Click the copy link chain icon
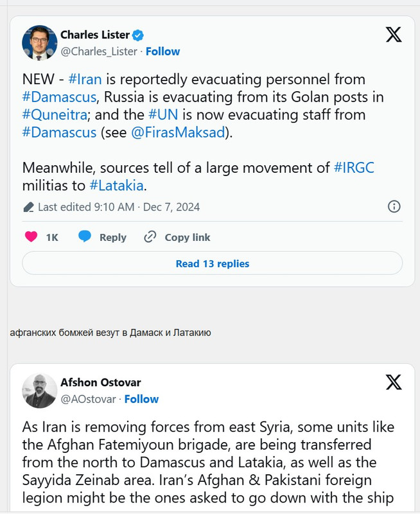Image resolution: width=420 pixels, height=514 pixels. tap(150, 236)
